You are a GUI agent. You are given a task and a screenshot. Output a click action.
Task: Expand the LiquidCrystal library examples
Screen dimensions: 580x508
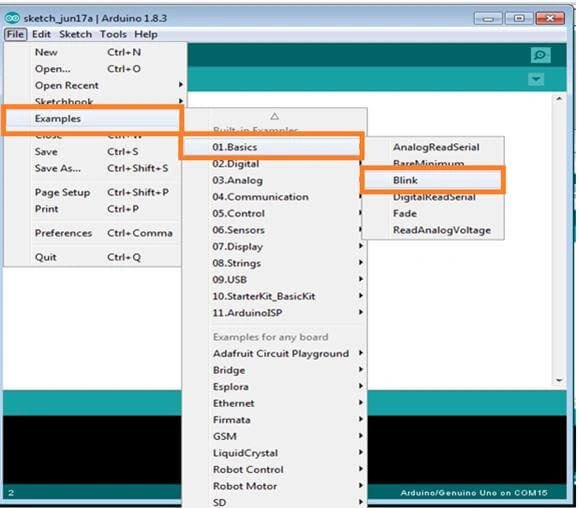274,453
